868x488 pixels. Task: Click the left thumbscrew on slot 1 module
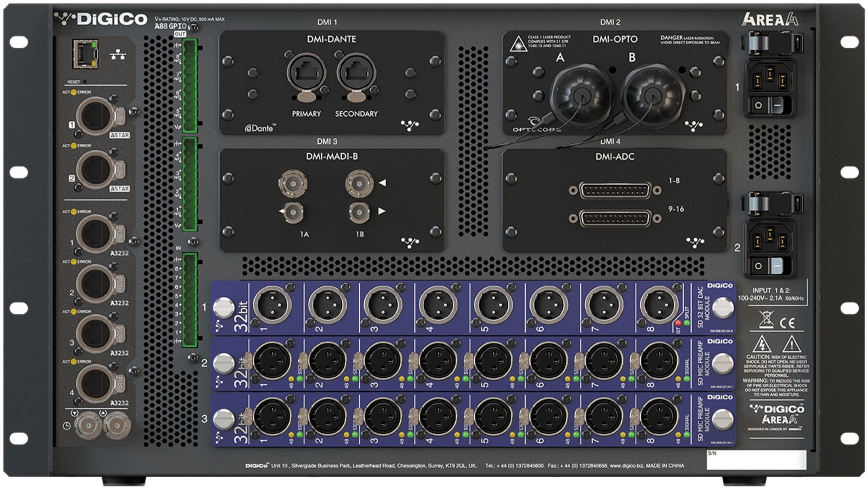[224, 307]
